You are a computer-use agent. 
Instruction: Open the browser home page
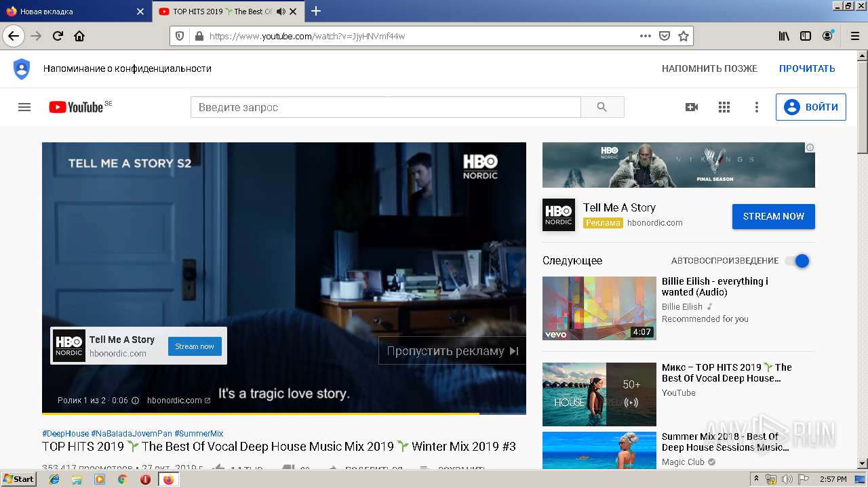click(x=79, y=36)
